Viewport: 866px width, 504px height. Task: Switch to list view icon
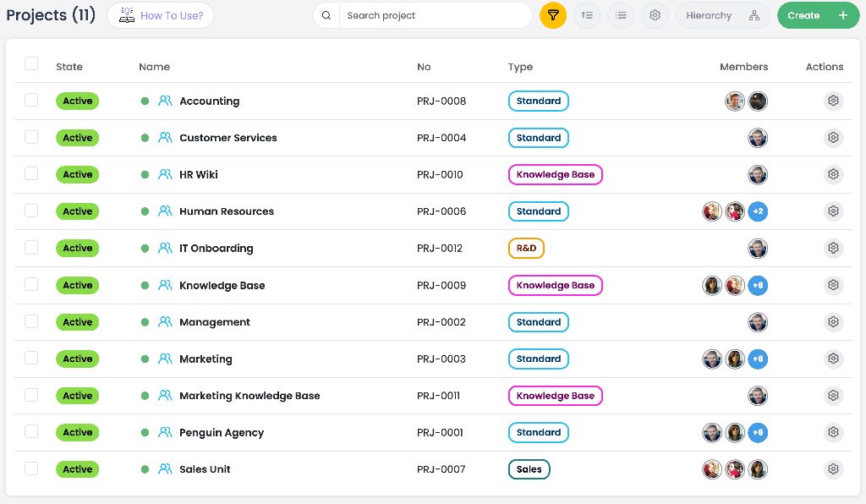pos(621,15)
